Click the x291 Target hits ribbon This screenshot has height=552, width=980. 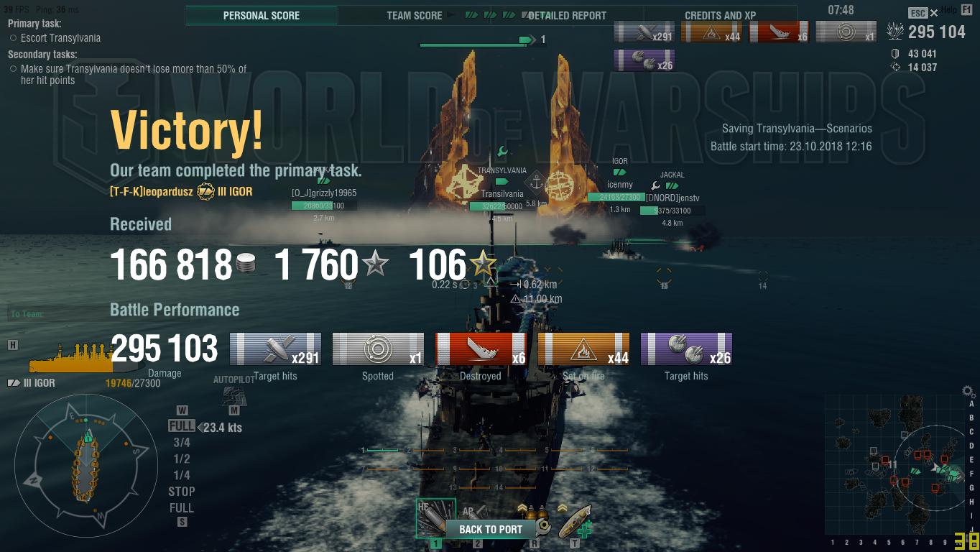(275, 349)
